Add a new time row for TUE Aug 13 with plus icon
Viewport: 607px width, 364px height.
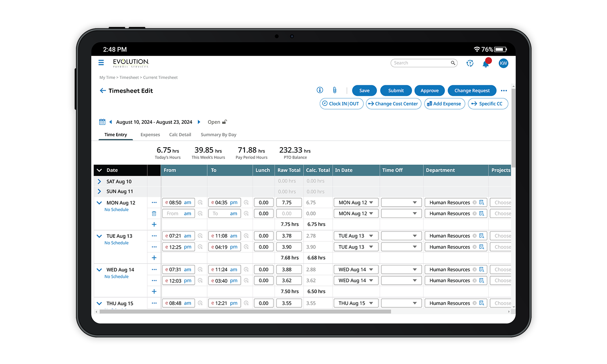154,257
